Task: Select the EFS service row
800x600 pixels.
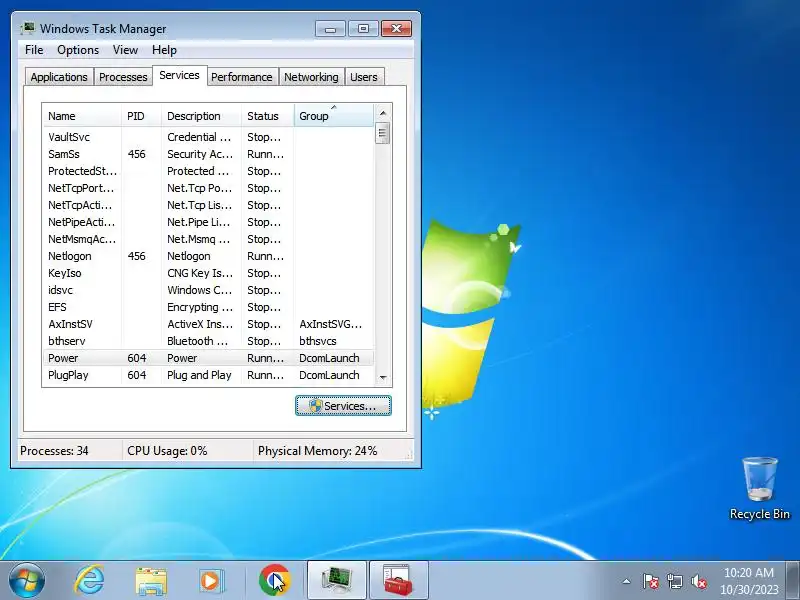Action: 208,307
